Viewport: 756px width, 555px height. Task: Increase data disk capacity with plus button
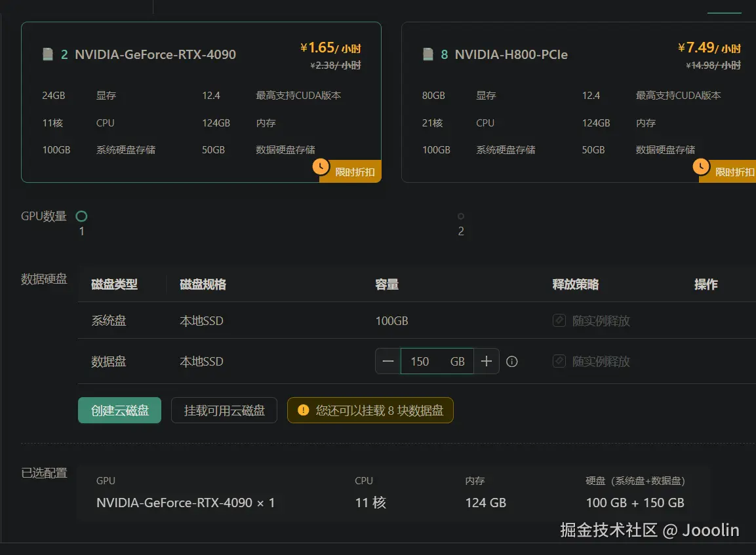pos(487,361)
